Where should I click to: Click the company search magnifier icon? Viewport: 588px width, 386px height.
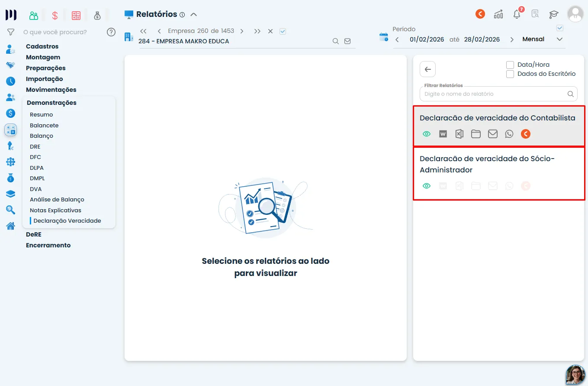(x=336, y=41)
